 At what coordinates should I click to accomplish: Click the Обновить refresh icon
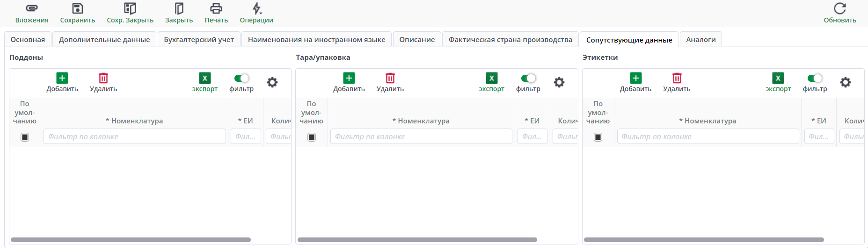pos(840,8)
